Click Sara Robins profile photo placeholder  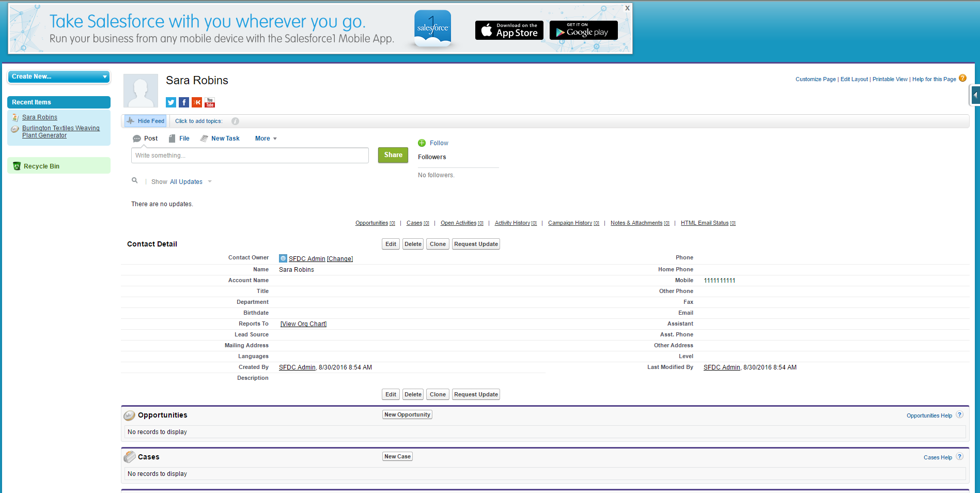point(141,90)
